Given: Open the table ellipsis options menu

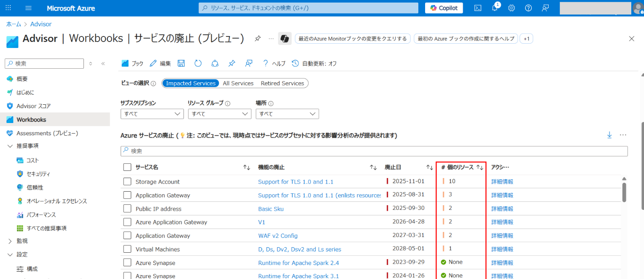Looking at the screenshot, I should (x=623, y=135).
